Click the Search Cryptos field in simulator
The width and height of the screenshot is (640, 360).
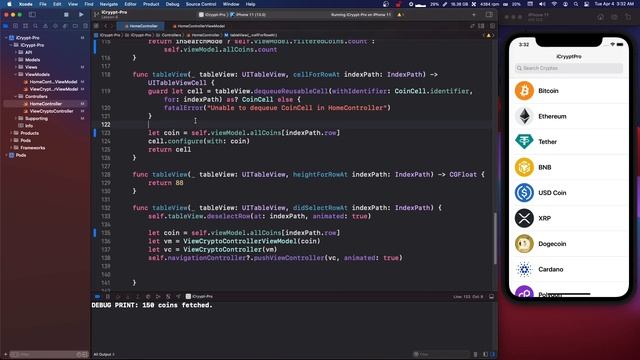[x=569, y=68]
